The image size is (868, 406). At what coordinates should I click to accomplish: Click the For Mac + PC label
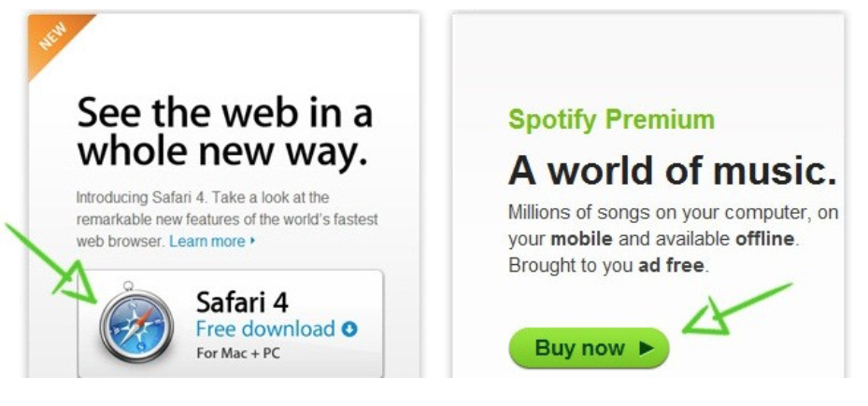[238, 353]
